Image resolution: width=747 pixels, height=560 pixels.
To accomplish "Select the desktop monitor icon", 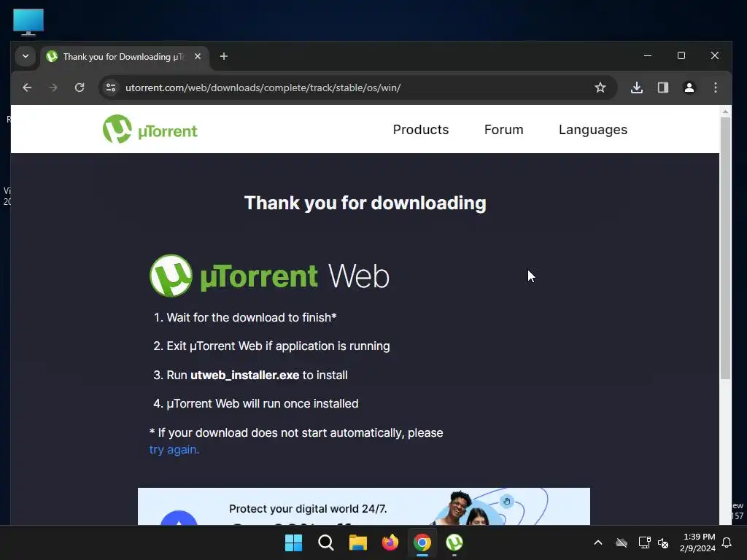I will pyautogui.click(x=28, y=22).
